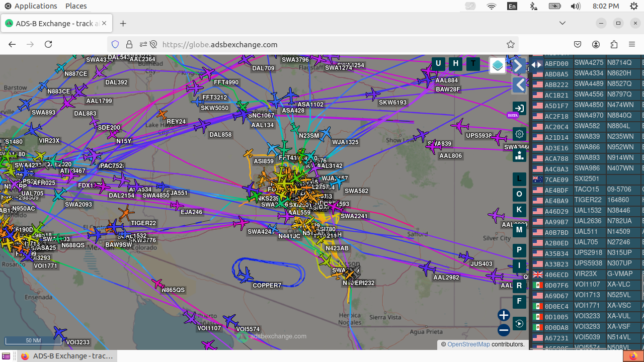Open map settings gear icon
This screenshot has height=362, width=644.
pyautogui.click(x=519, y=134)
